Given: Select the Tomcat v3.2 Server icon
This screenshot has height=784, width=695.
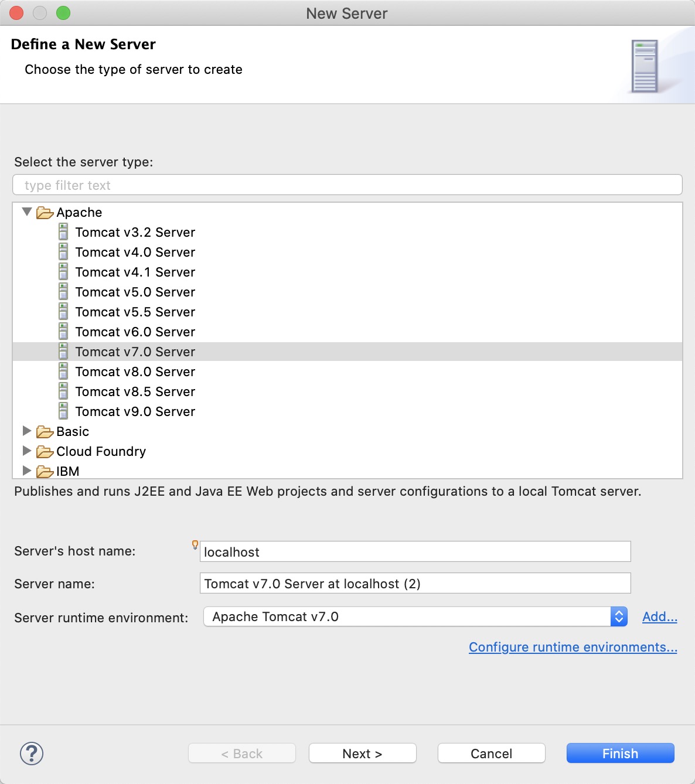Looking at the screenshot, I should pyautogui.click(x=63, y=232).
